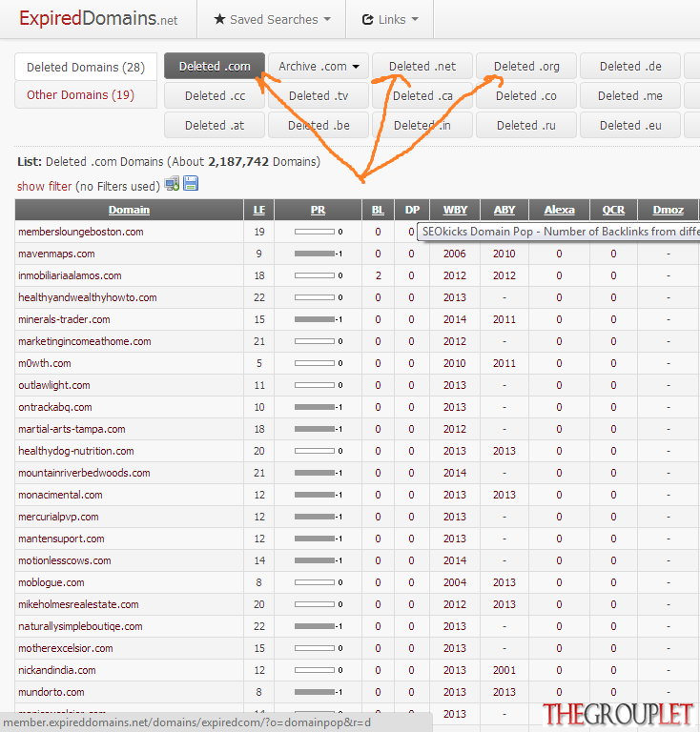
Task: Open the Deleted .at list
Action: [x=215, y=125]
